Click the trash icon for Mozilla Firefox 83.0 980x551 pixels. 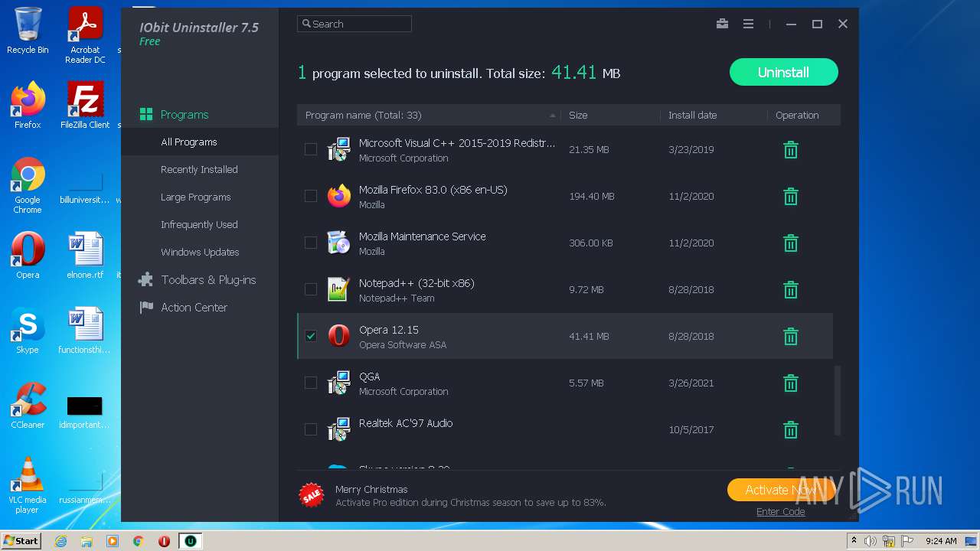[x=791, y=197]
